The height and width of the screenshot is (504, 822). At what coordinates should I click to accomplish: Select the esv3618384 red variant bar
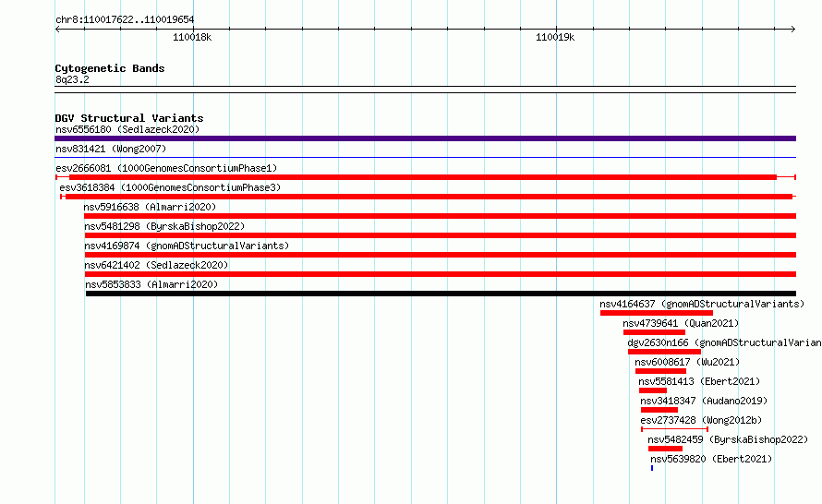429,197
